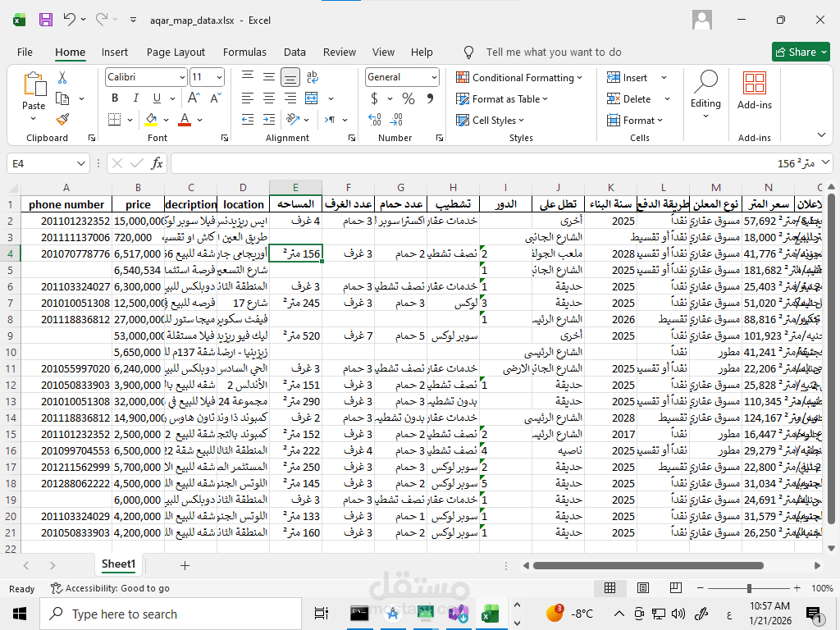Open the Calibri font name dropdown
This screenshot has width=840, height=630.
click(x=182, y=78)
